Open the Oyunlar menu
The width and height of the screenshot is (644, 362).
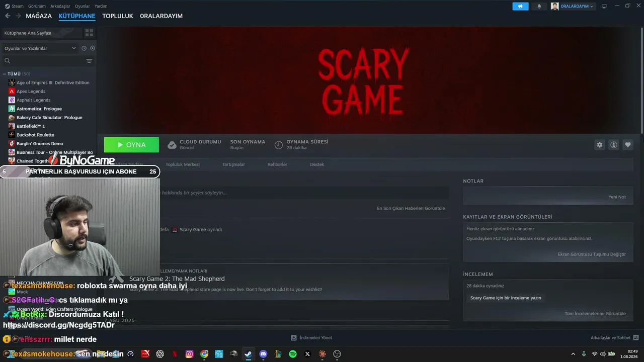tap(83, 6)
